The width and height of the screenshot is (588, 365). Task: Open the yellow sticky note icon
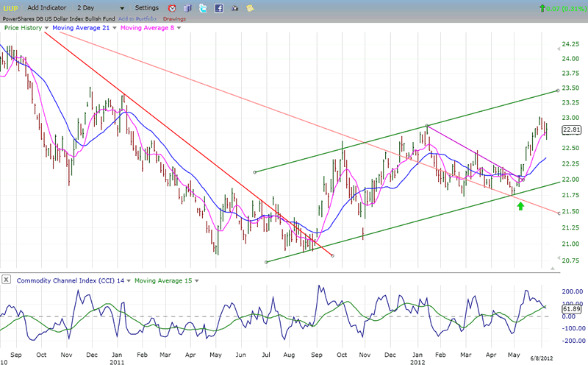tap(250, 8)
